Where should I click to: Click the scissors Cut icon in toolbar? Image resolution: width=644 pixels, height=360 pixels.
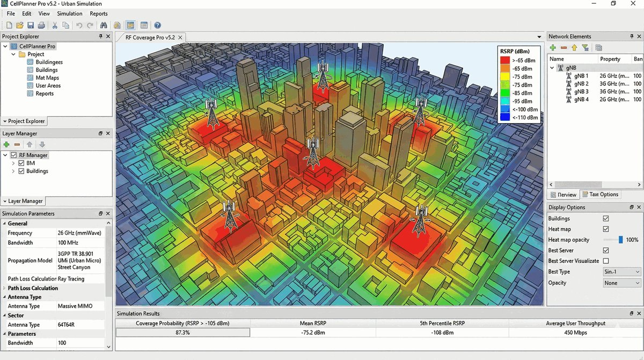tap(55, 25)
